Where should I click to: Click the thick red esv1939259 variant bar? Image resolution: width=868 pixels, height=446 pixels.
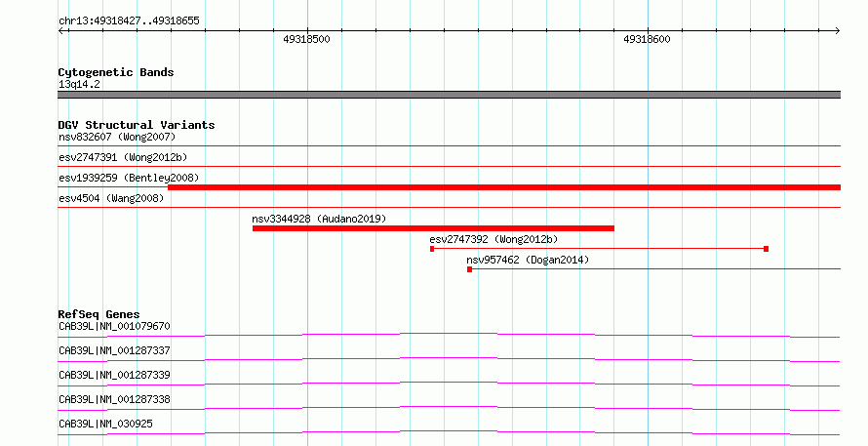click(504, 187)
